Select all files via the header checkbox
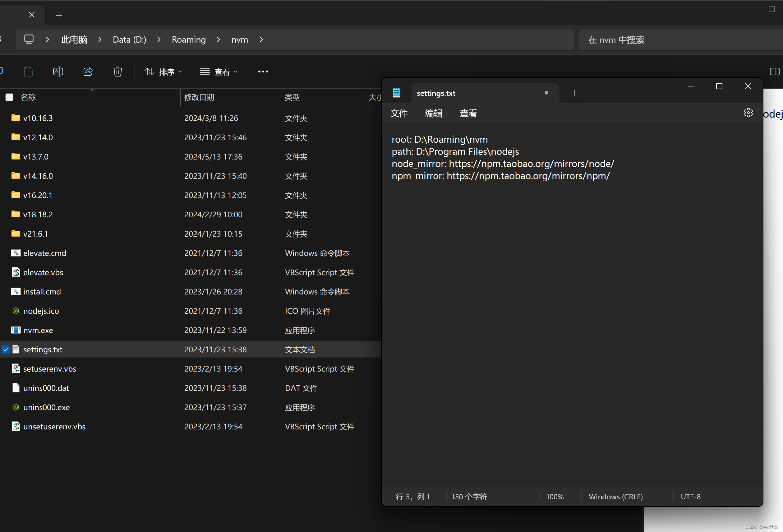The height and width of the screenshot is (532, 783). pos(9,97)
